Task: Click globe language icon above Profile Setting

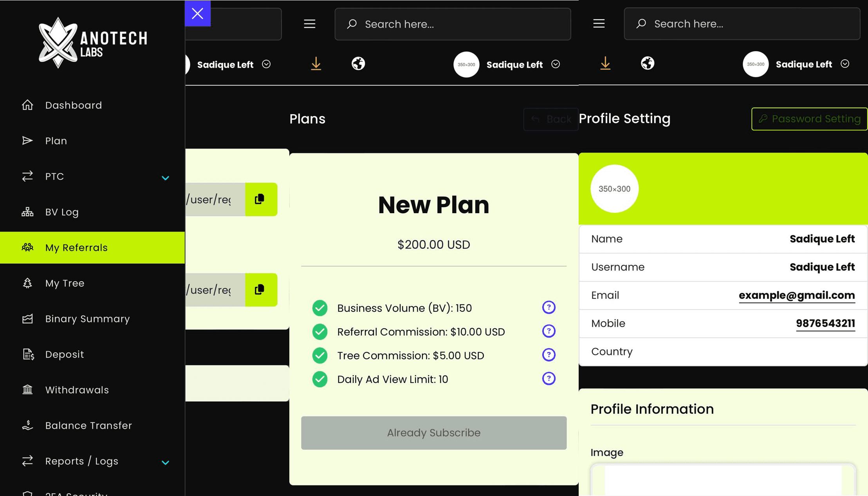Action: (x=647, y=63)
